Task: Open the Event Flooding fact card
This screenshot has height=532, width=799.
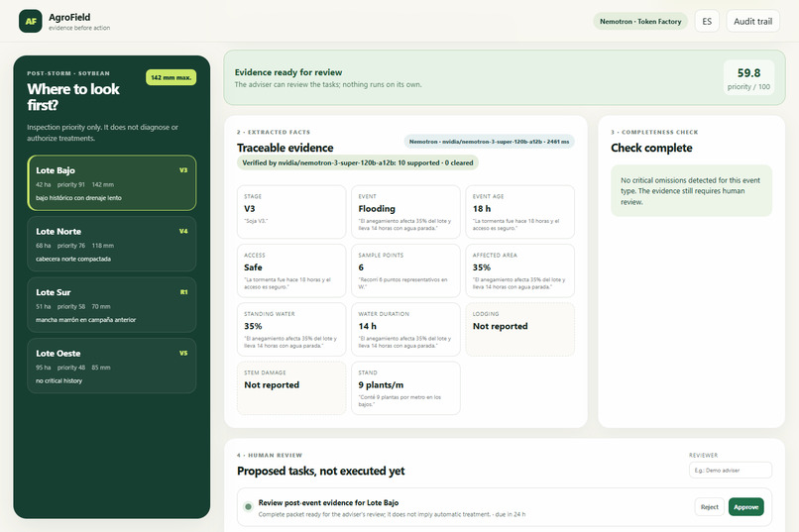Action: 405,212
